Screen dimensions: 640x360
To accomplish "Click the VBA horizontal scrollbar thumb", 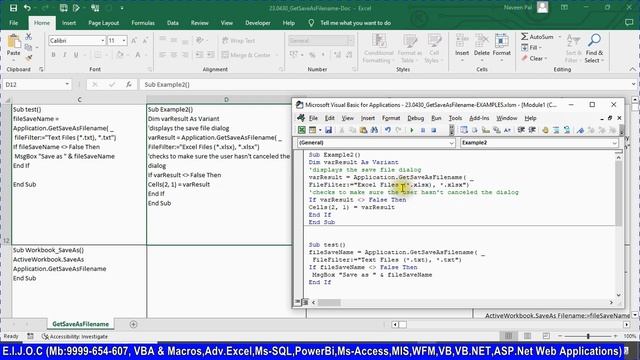I will point(329,302).
